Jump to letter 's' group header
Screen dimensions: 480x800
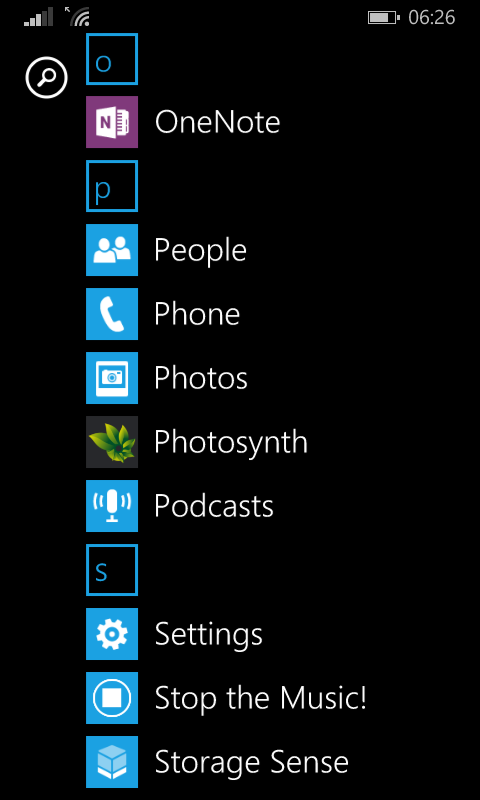(x=112, y=570)
